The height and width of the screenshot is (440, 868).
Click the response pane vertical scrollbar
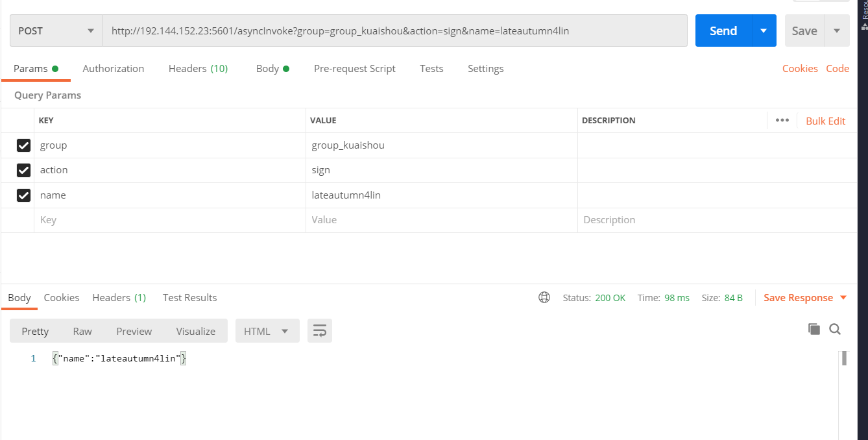(844, 359)
